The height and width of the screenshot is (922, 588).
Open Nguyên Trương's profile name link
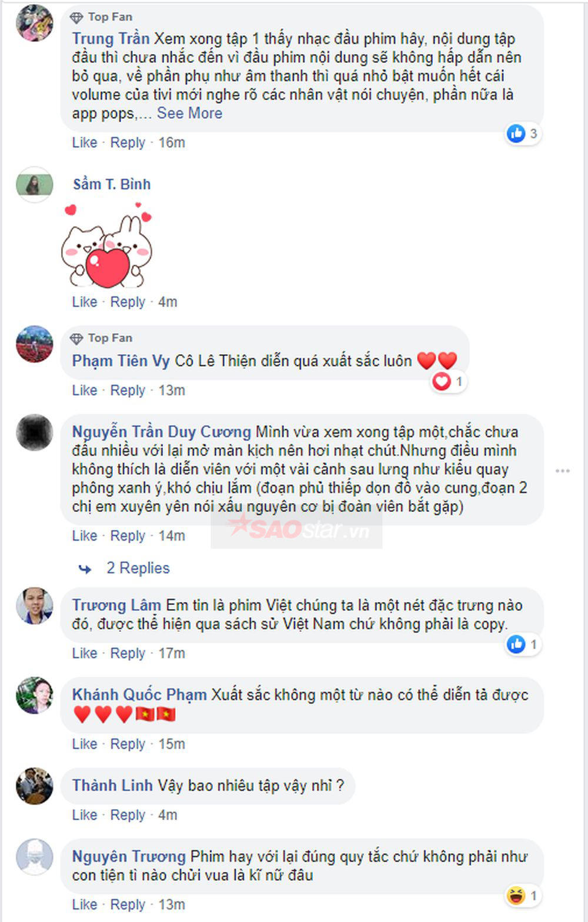[129, 856]
